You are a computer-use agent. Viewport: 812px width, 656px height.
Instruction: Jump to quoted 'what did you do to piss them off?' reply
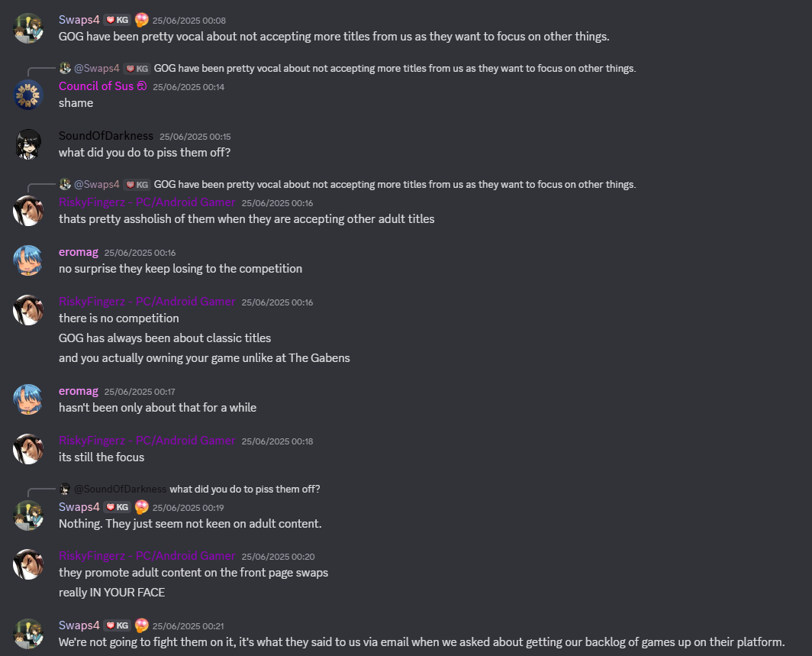click(245, 490)
